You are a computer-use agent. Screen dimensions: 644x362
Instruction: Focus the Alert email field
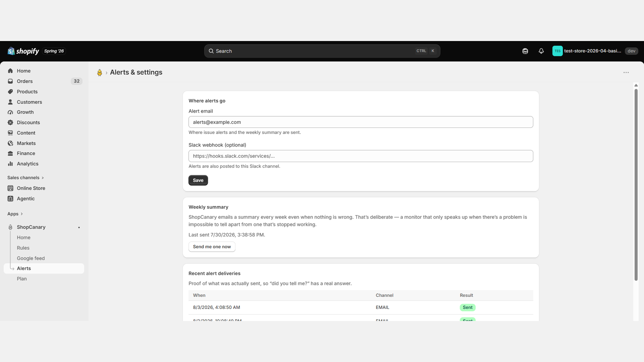tap(361, 122)
